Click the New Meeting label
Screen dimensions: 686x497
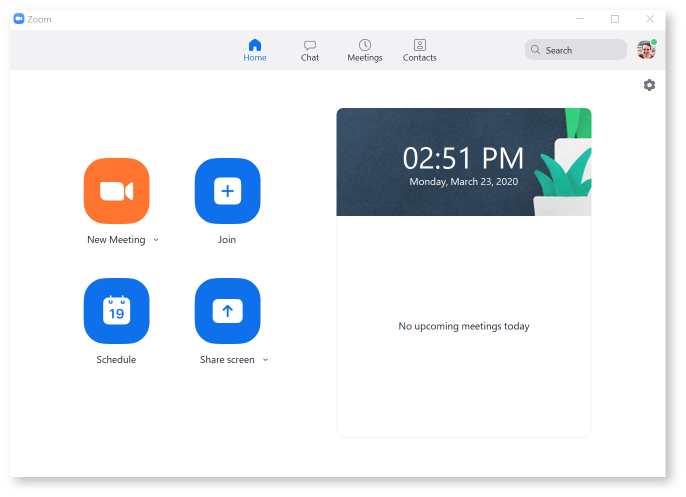tap(116, 240)
